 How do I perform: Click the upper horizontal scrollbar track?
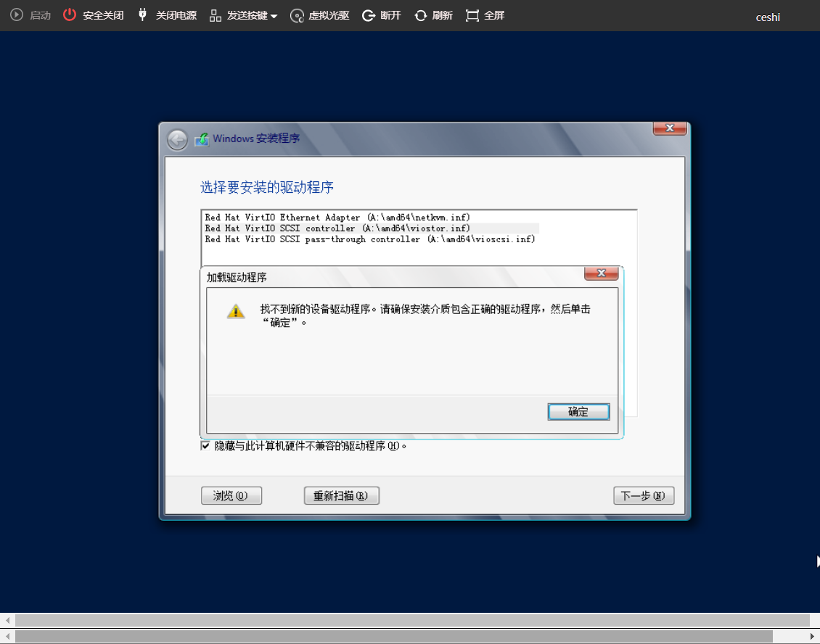[412, 621]
